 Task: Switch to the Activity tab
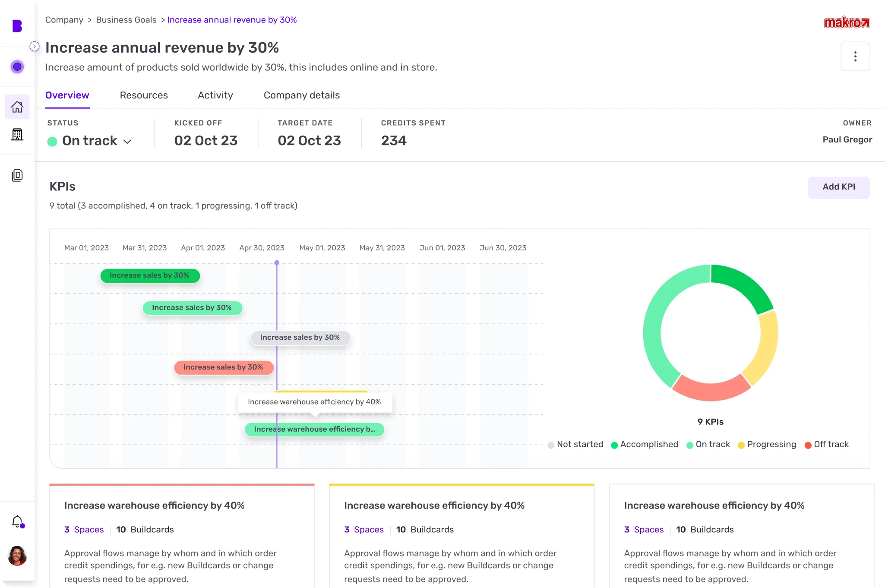[215, 95]
